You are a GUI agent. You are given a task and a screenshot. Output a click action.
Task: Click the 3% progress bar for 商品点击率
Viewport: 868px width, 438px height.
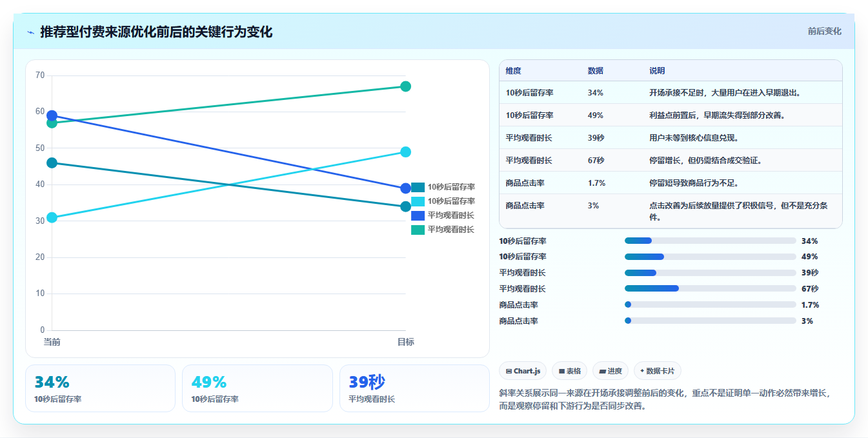pos(710,321)
